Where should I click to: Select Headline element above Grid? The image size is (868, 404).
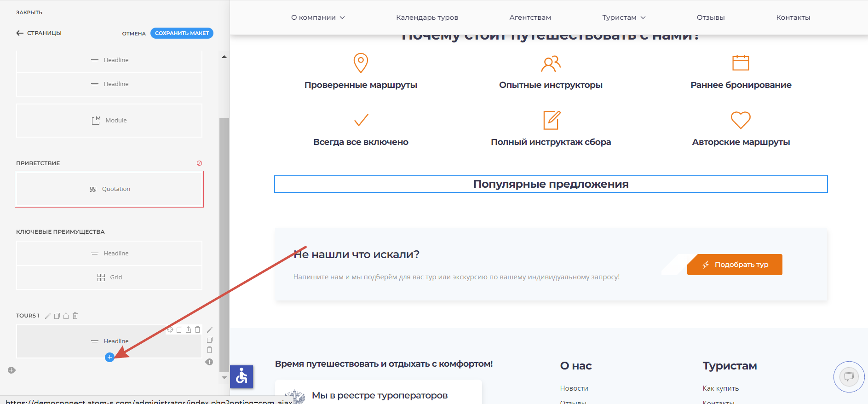[109, 254]
